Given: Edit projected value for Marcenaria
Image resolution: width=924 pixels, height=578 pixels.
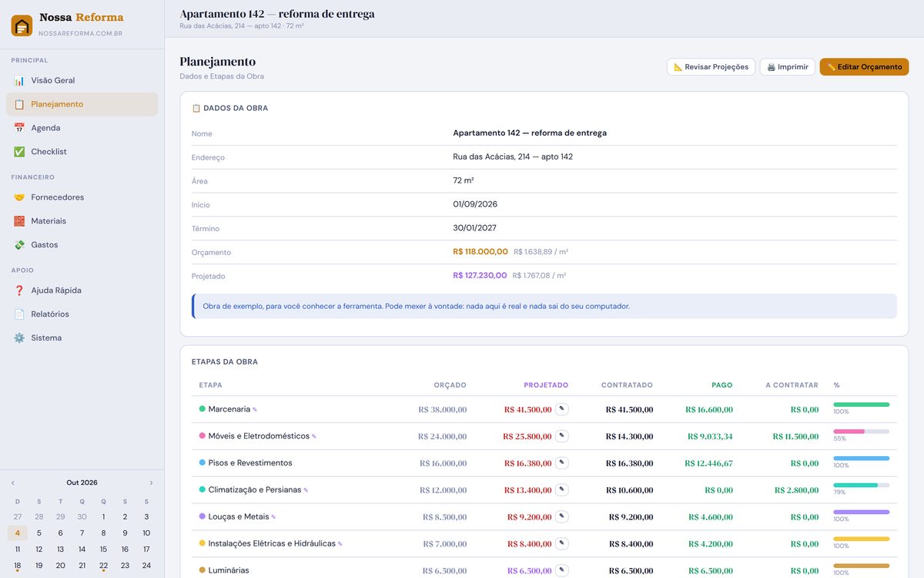Looking at the screenshot, I should pyautogui.click(x=562, y=409).
